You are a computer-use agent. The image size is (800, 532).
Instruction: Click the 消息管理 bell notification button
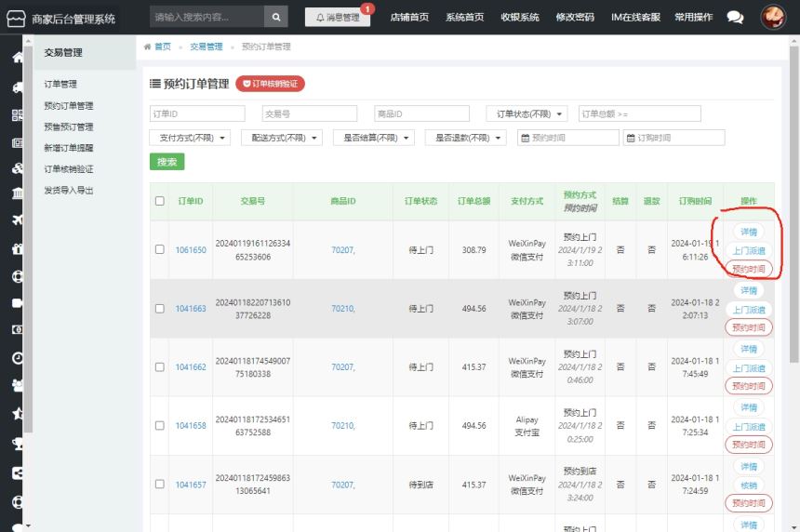338,18
